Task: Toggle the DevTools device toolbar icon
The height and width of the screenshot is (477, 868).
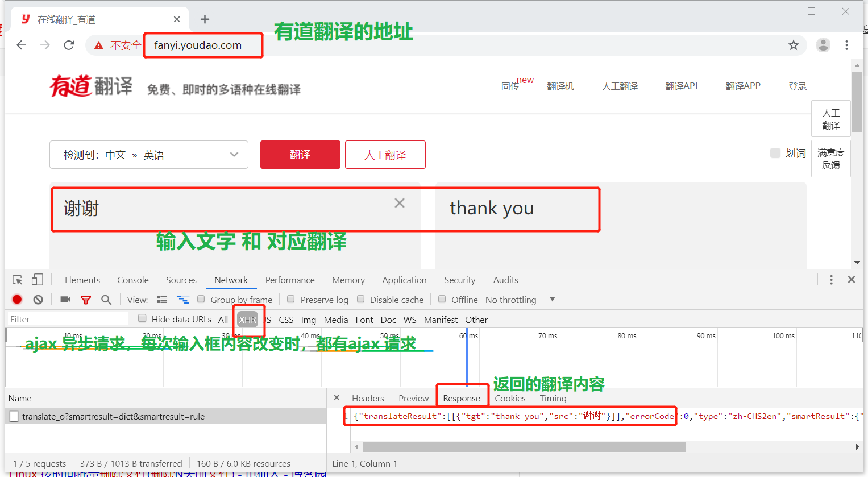Action: point(38,280)
